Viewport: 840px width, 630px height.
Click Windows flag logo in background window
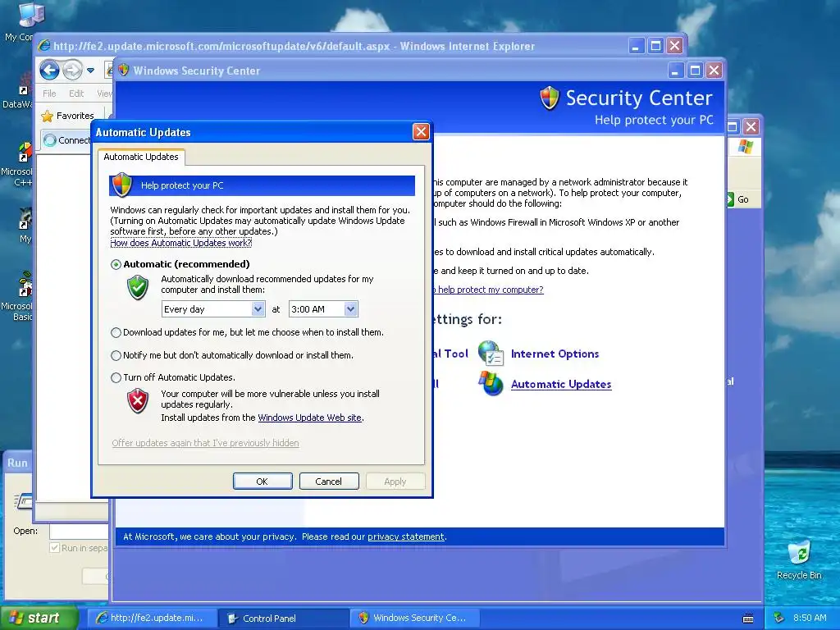tap(745, 146)
